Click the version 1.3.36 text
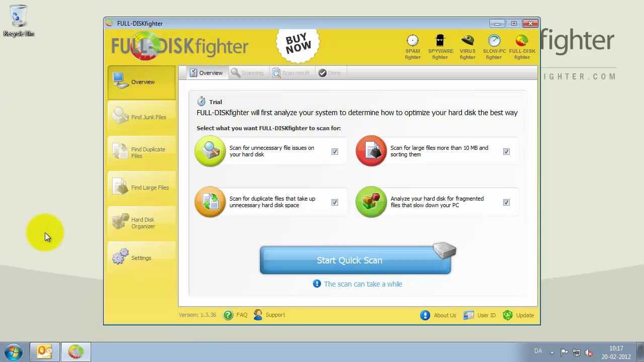Screen dimensions: 644x362 197,315
